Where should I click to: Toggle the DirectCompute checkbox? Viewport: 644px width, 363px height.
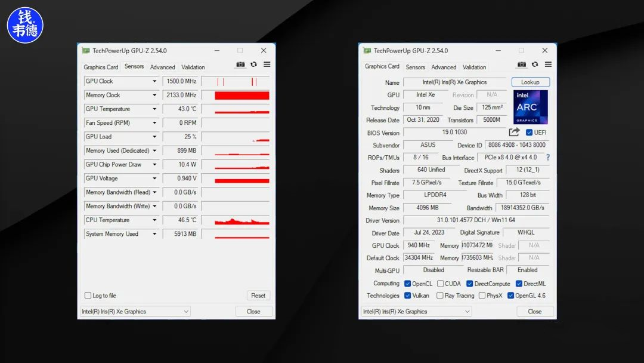469,284
